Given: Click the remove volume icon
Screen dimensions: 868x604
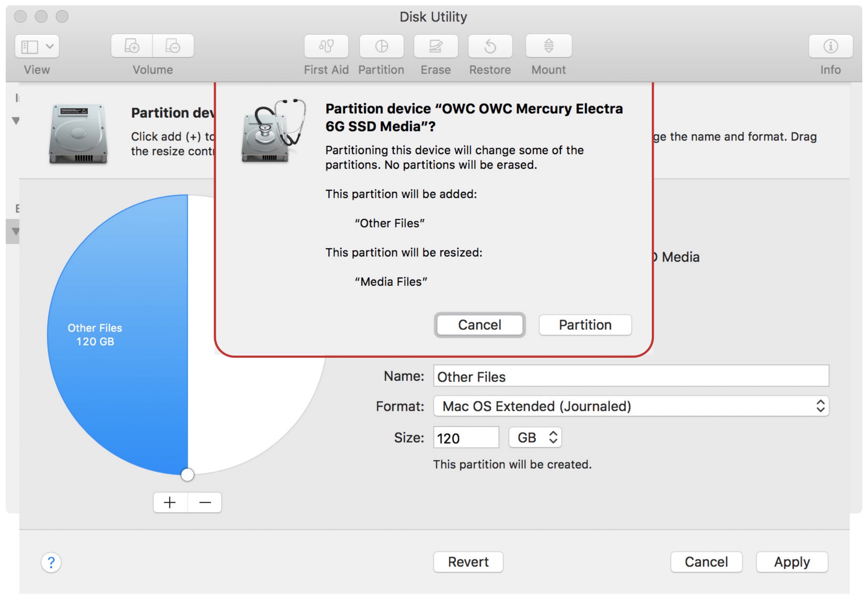Looking at the screenshot, I should (x=173, y=46).
